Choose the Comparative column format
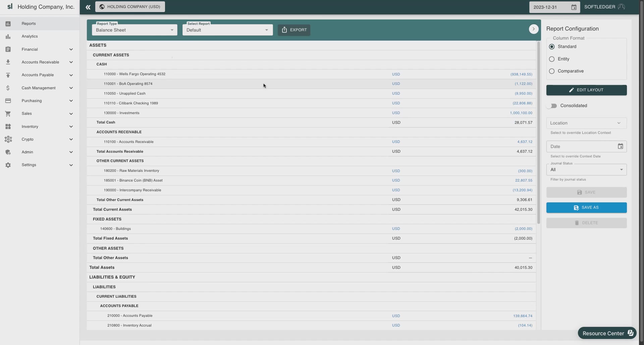The width and height of the screenshot is (644, 345). click(x=552, y=71)
